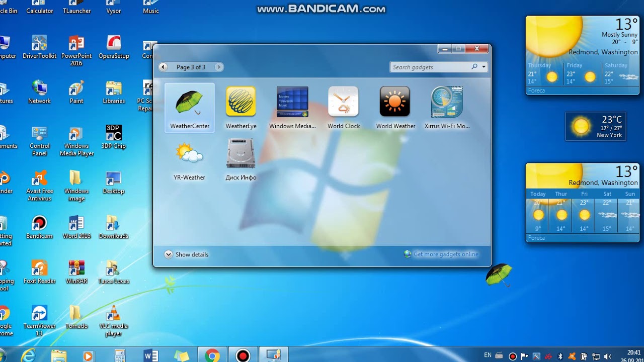Viewport: 644px width, 362px height.
Task: Open the Paint desktop shortcut
Action: click(76, 92)
